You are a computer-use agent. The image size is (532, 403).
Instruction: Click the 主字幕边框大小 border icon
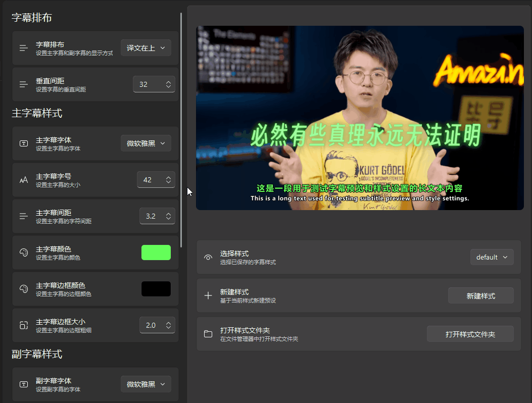pyautogui.click(x=24, y=325)
